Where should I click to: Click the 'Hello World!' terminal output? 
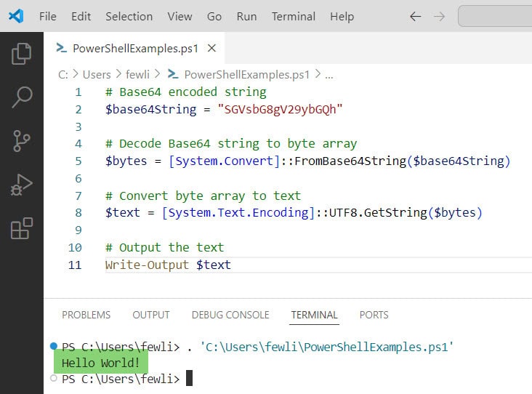coord(101,363)
